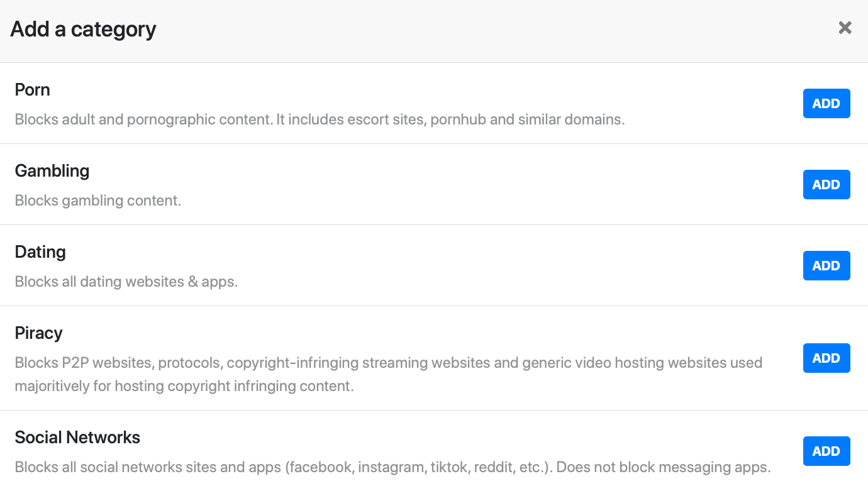
Task: Add the Social Networks category
Action: [826, 451]
